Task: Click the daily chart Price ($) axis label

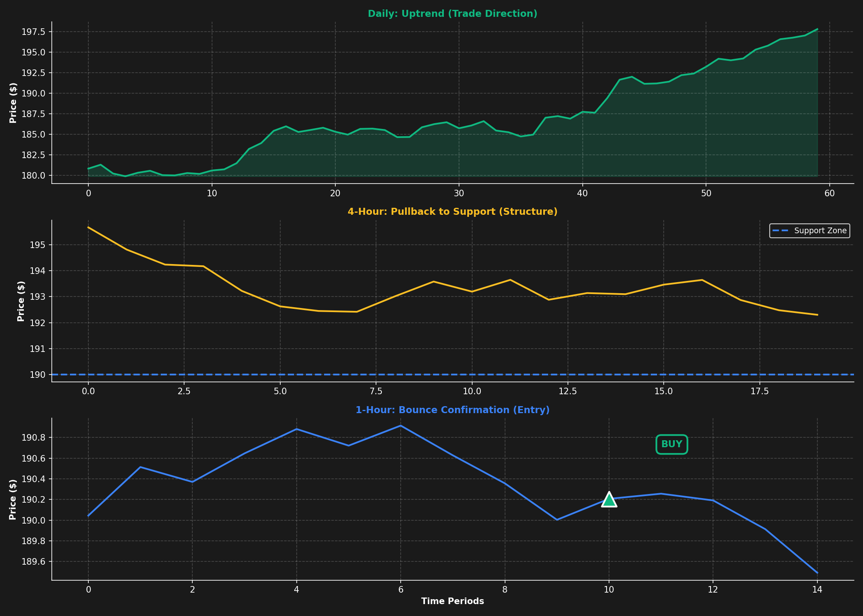Action: (13, 103)
